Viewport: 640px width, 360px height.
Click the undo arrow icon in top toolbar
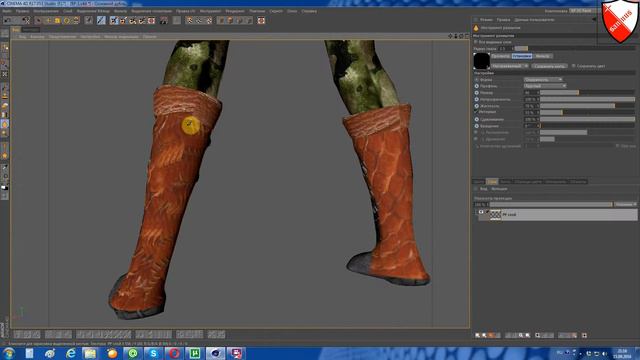(x=7, y=20)
